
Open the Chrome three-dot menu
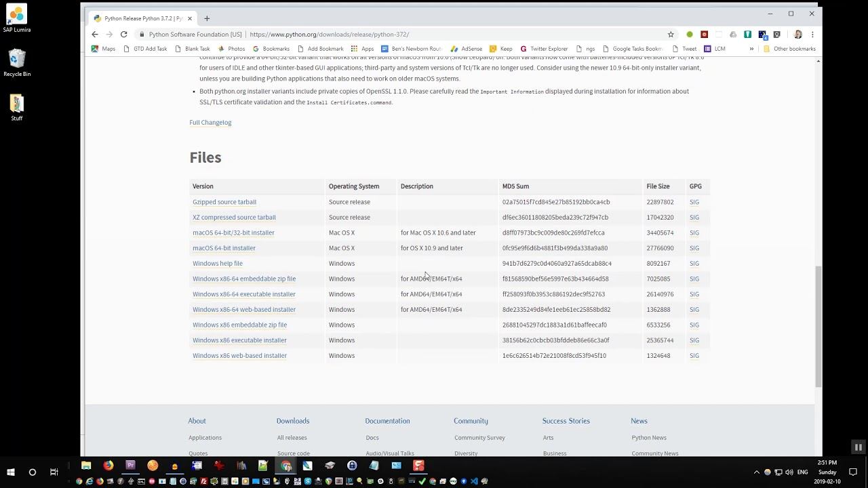click(812, 35)
